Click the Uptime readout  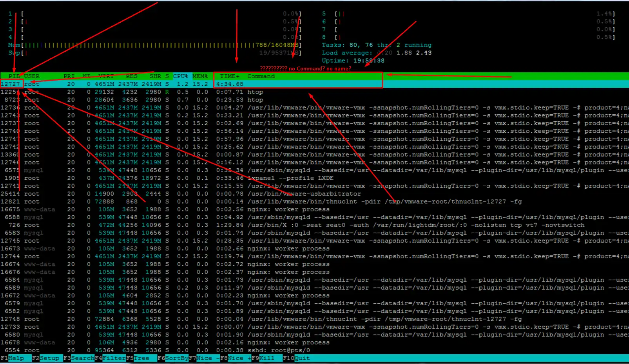coord(353,61)
